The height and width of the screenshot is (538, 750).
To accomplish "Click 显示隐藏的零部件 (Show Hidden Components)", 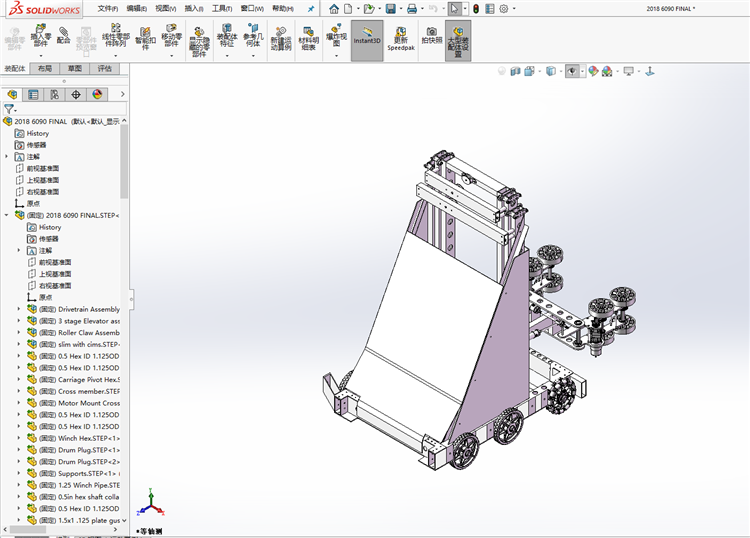I will pos(199,42).
